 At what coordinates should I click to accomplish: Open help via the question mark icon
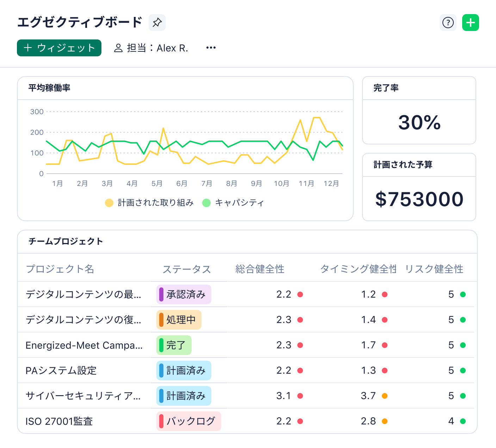448,23
